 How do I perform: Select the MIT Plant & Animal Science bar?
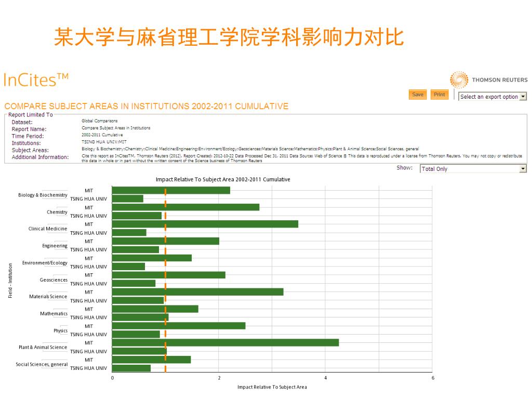(x=225, y=343)
